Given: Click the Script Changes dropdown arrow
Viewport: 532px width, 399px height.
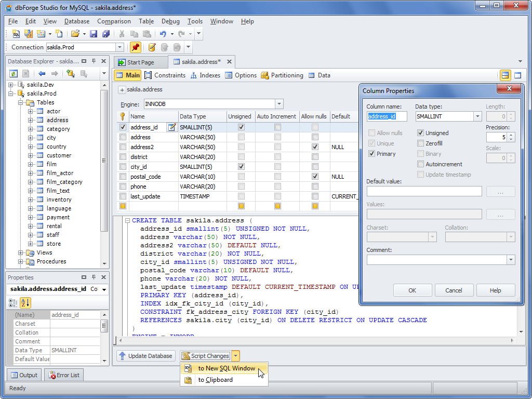Looking at the screenshot, I should tap(236, 356).
